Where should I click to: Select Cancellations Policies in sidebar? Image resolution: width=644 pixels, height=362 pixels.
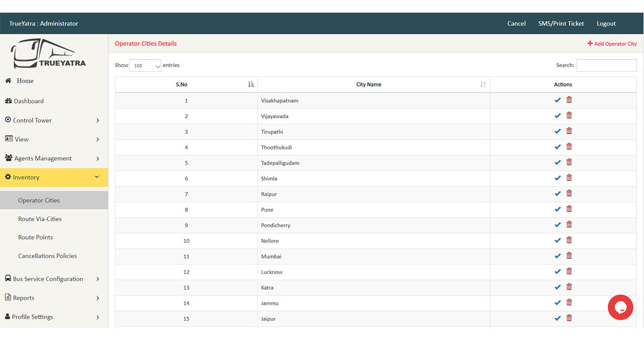click(x=47, y=256)
